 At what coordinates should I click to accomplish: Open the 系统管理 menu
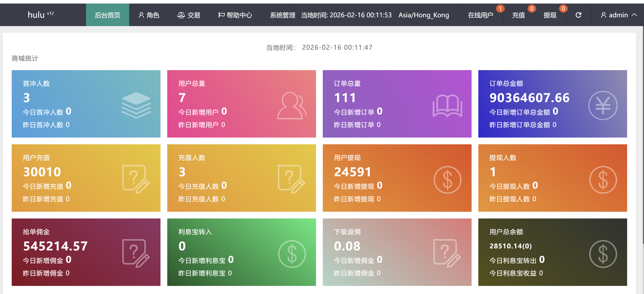click(282, 15)
